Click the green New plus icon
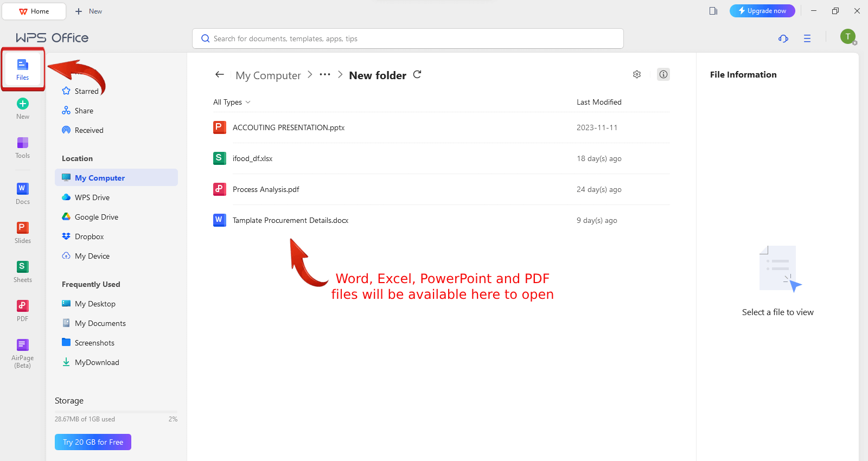868x461 pixels. pyautogui.click(x=23, y=104)
